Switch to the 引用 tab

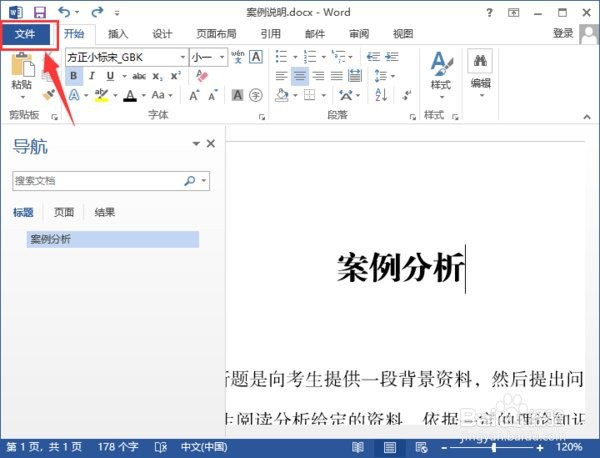tap(271, 34)
